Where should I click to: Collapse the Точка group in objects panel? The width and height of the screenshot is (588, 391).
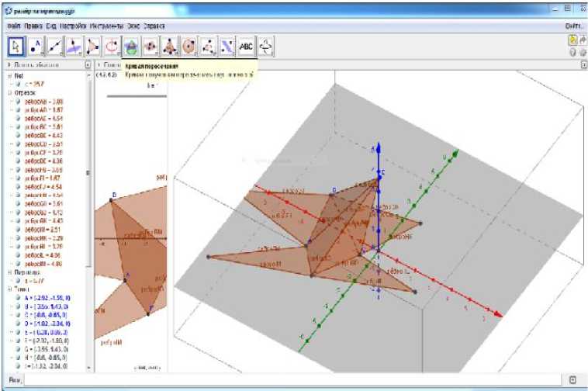[x=9, y=289]
